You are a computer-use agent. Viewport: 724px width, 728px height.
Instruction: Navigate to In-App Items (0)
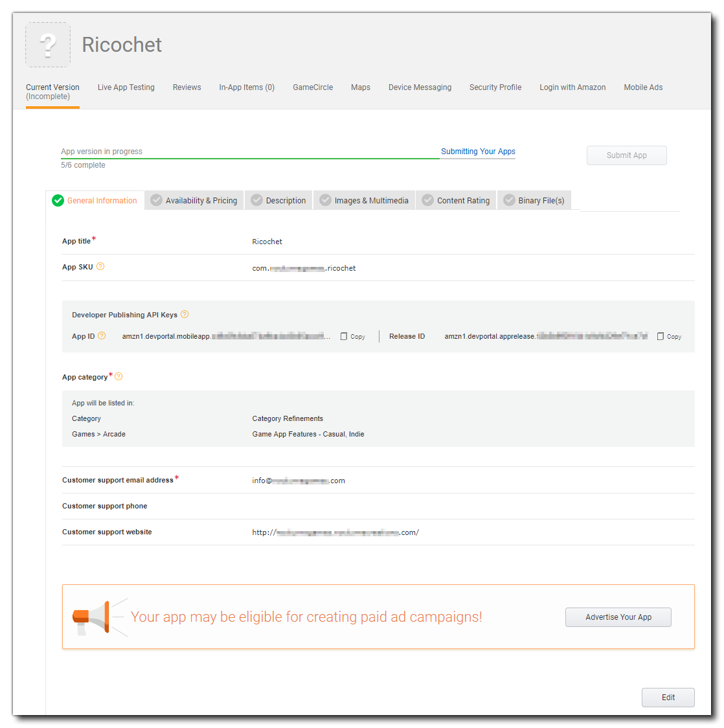coord(247,87)
